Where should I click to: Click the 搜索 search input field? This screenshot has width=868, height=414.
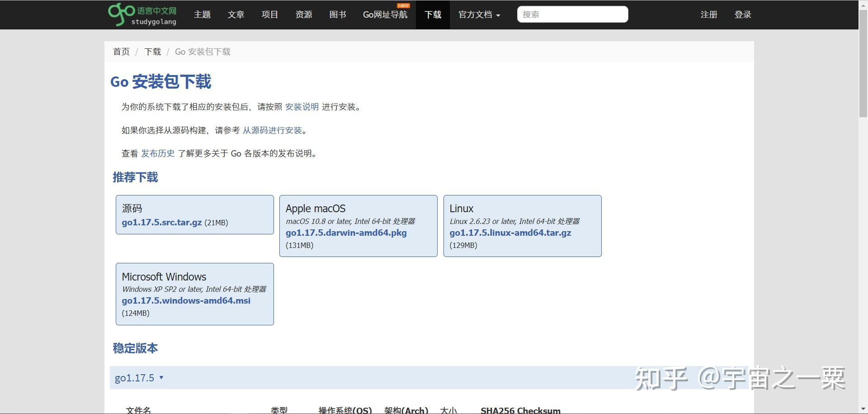[x=572, y=14]
